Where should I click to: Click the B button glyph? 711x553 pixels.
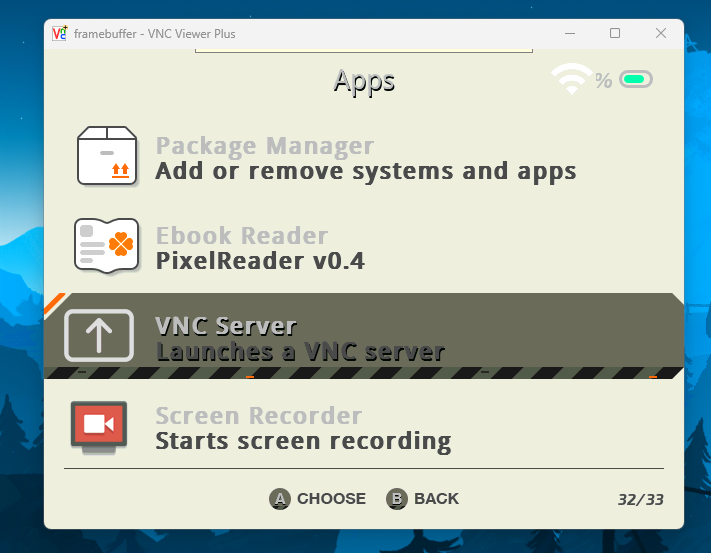click(397, 499)
